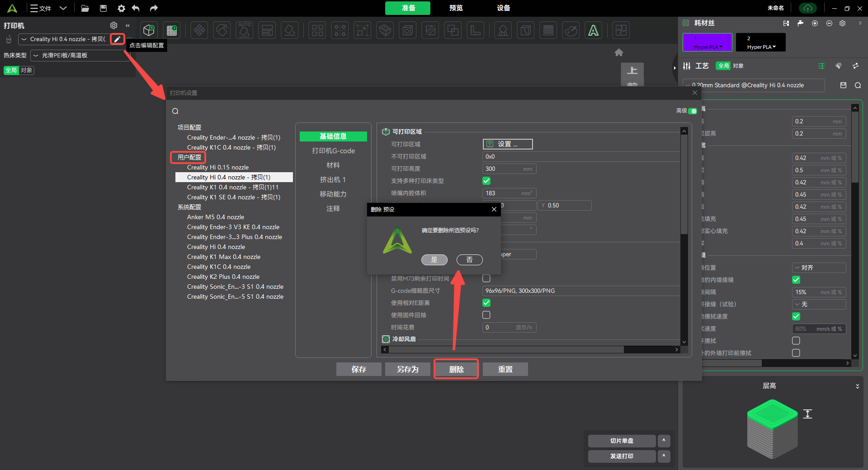The height and width of the screenshot is (470, 868).
Task: Save the process preset floppy icon
Action: coord(843,85)
